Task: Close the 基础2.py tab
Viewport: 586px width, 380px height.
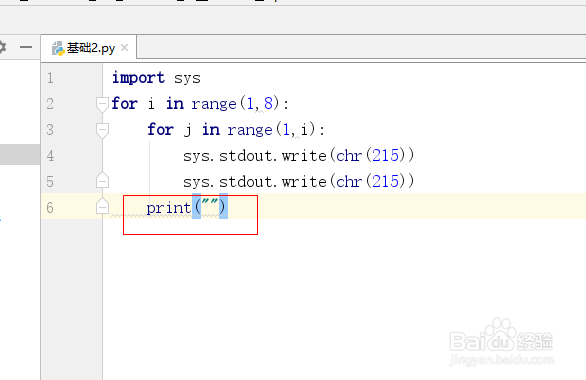Action: (x=124, y=47)
